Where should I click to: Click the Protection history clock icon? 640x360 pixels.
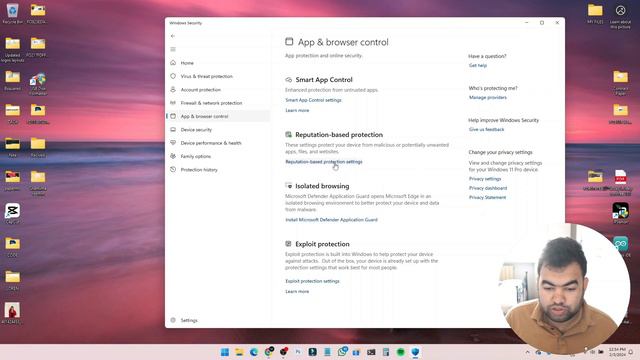point(173,169)
